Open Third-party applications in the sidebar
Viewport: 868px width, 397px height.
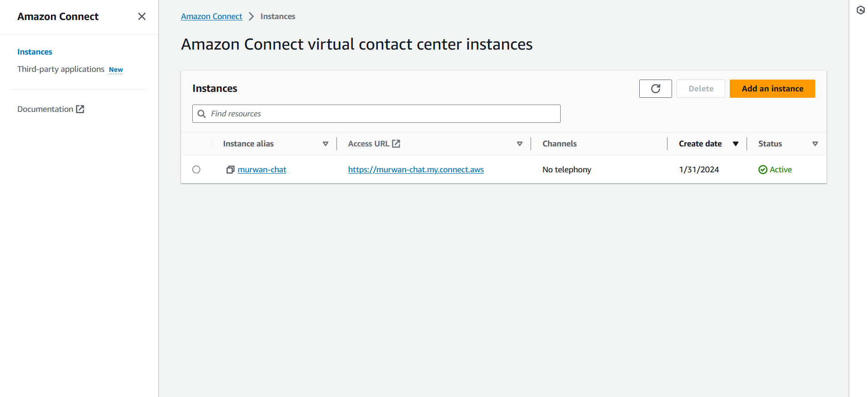click(x=61, y=69)
